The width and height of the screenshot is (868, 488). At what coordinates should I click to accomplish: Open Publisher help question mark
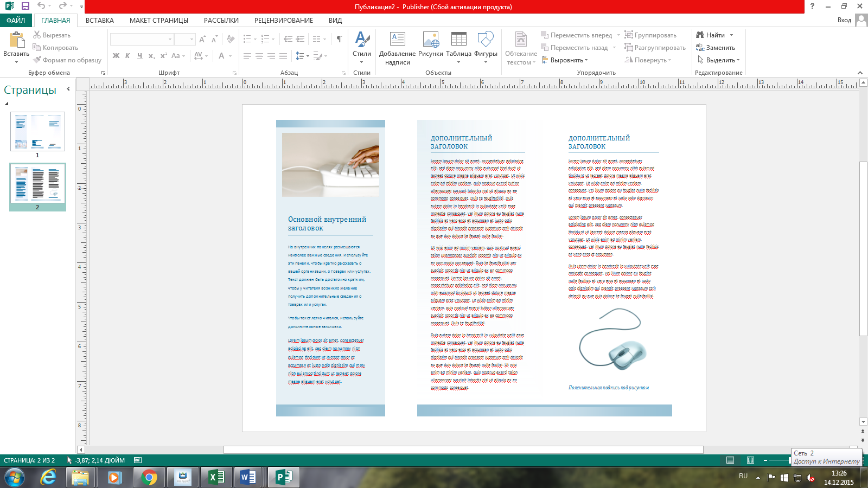tap(812, 7)
